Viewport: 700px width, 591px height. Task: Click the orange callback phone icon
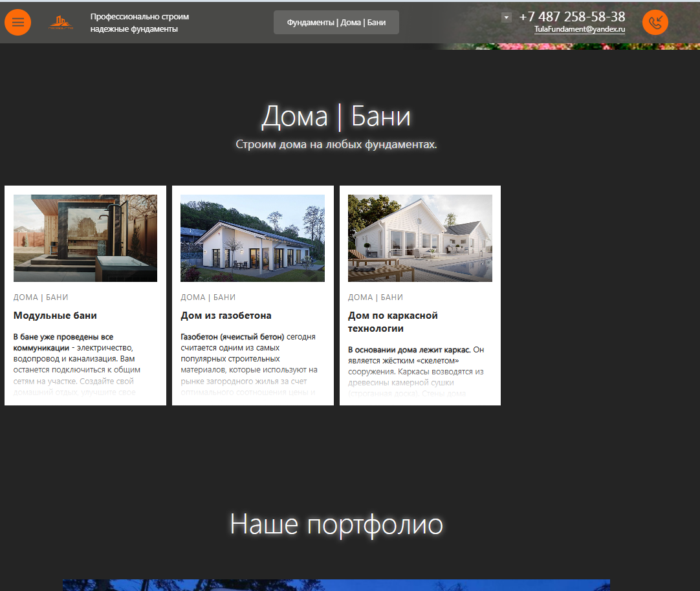pos(655,23)
